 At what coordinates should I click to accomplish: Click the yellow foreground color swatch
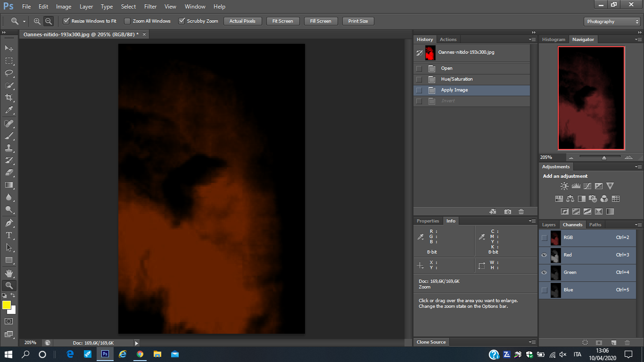[x=7, y=305]
